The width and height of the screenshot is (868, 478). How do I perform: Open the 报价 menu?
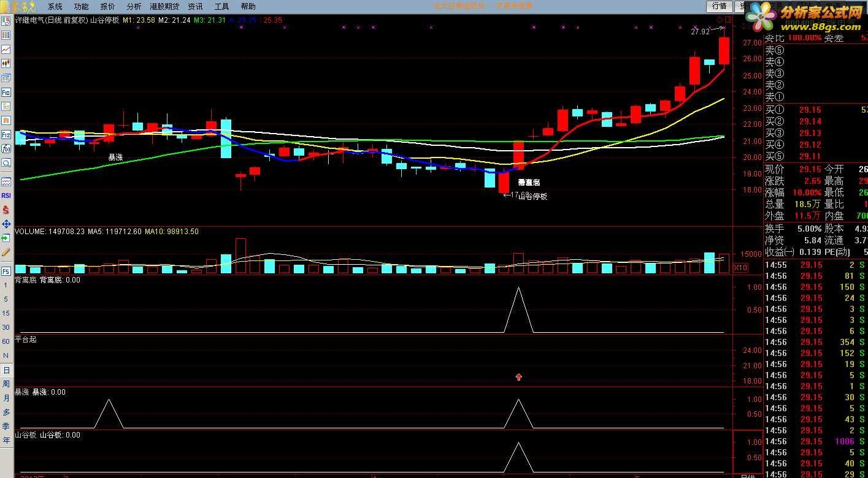tap(107, 7)
